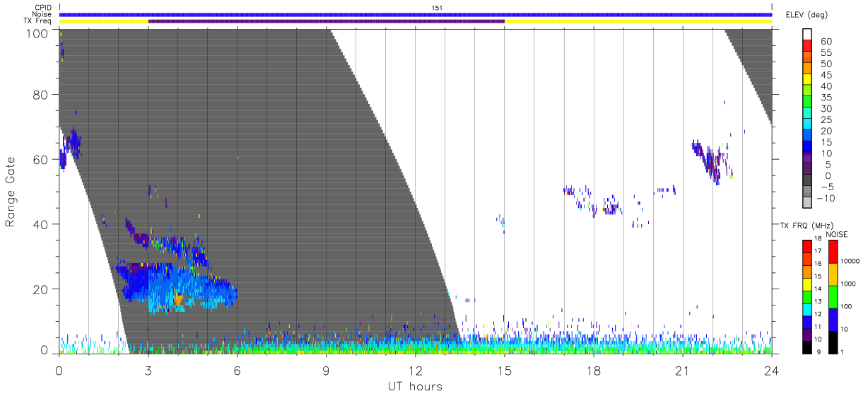Viewport: 868px width, 401px height.
Task: Pick the light gray bottom box of ELEV colorbar
Action: [807, 203]
